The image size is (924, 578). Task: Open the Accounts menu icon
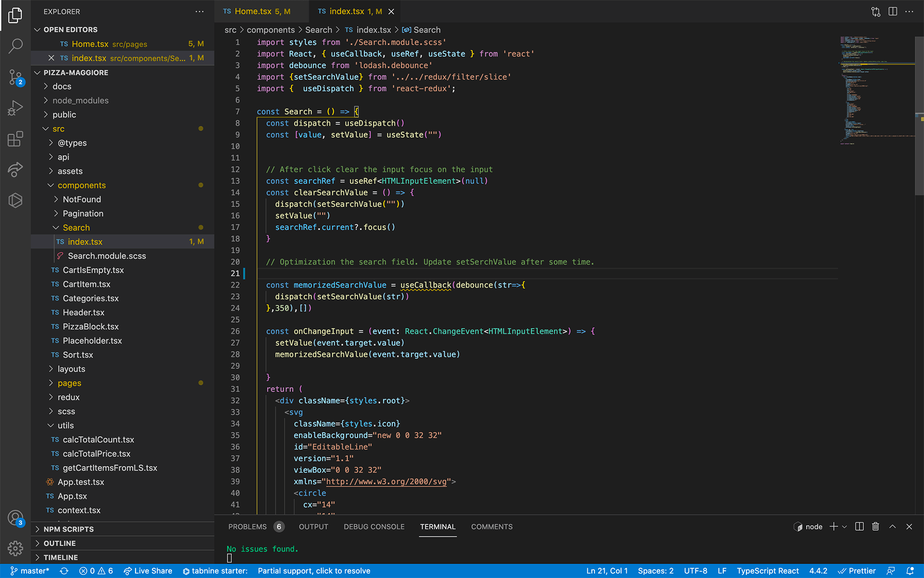pos(15,518)
